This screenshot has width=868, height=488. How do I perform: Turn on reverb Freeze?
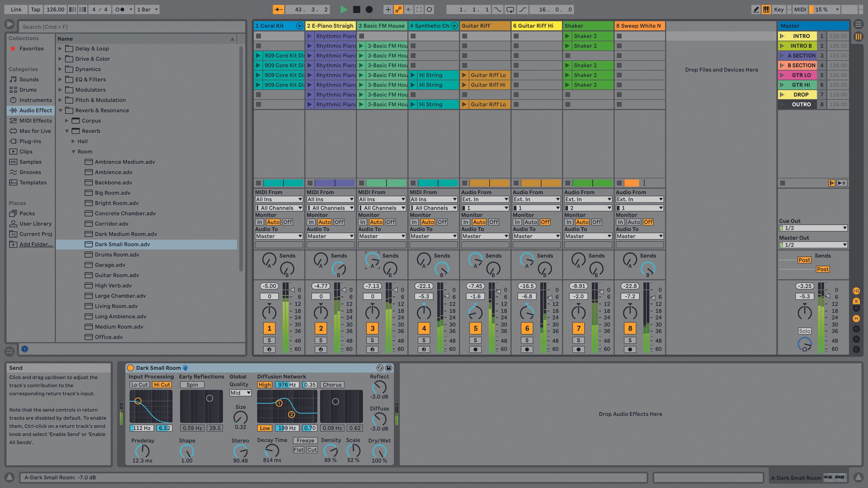point(305,441)
